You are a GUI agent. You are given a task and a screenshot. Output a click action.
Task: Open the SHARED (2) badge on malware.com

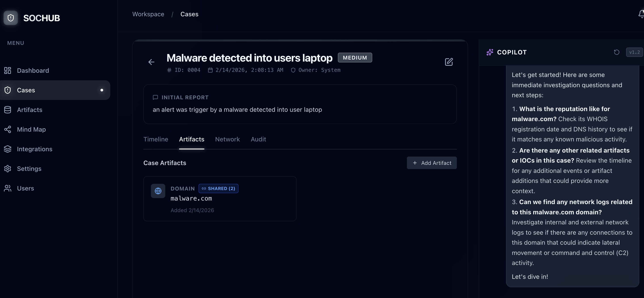[218, 188]
